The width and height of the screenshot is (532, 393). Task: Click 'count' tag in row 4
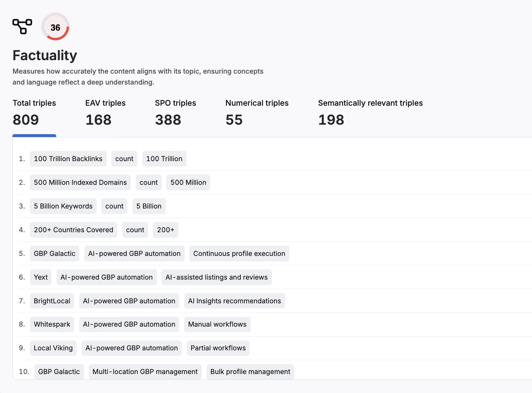(x=135, y=230)
